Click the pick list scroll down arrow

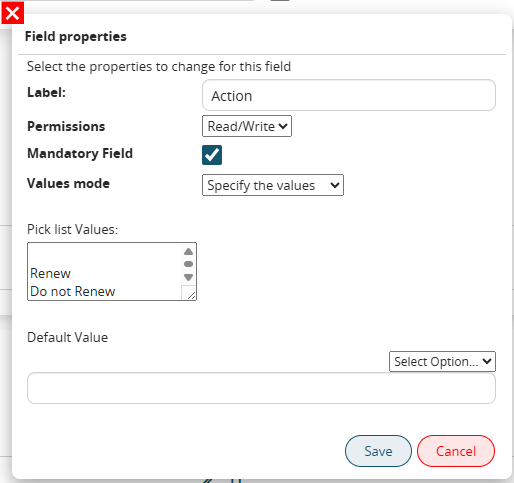tap(188, 277)
